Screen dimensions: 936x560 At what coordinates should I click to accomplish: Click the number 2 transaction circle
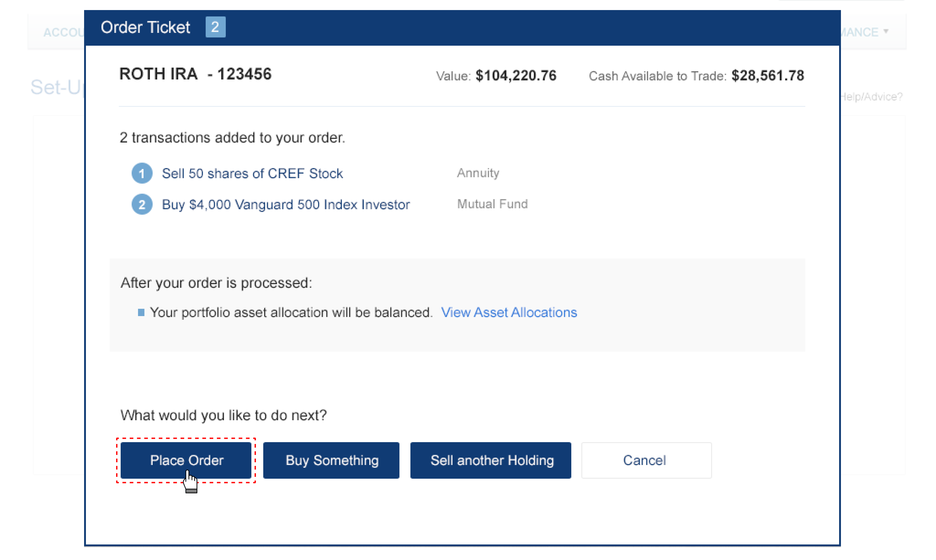tap(142, 205)
